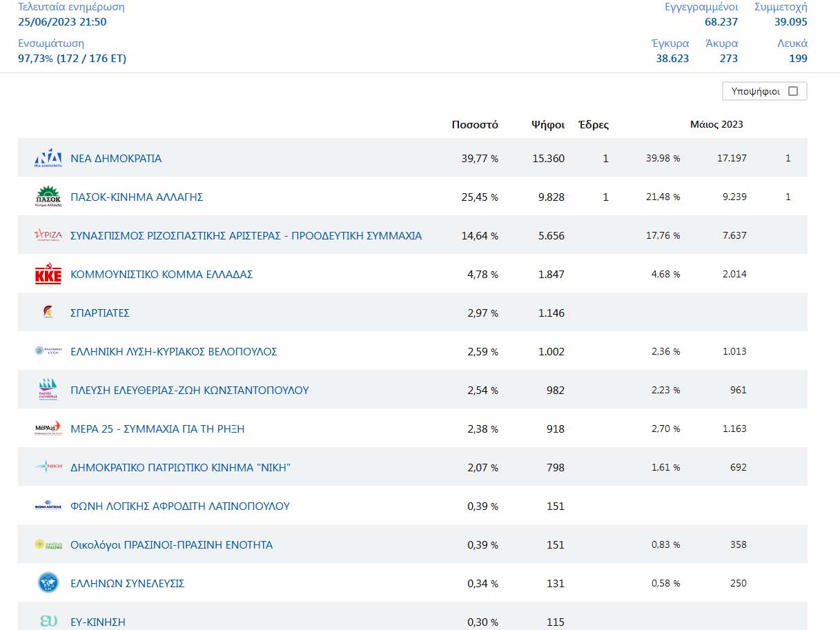Open the ΠΛΕΥΣΗ ΕΛΕΥΘΕΡΙΑΣ-ΖΩΗ ΚΩΝΣΤΑΝΤΟΠΟΥΛΟΥ link
The height and width of the screenshot is (630, 840).
point(190,390)
